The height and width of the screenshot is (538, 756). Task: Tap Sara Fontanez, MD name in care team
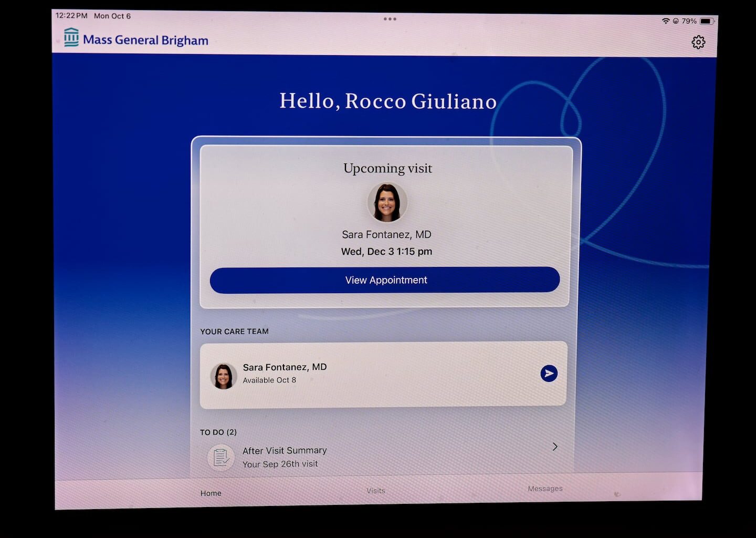285,367
